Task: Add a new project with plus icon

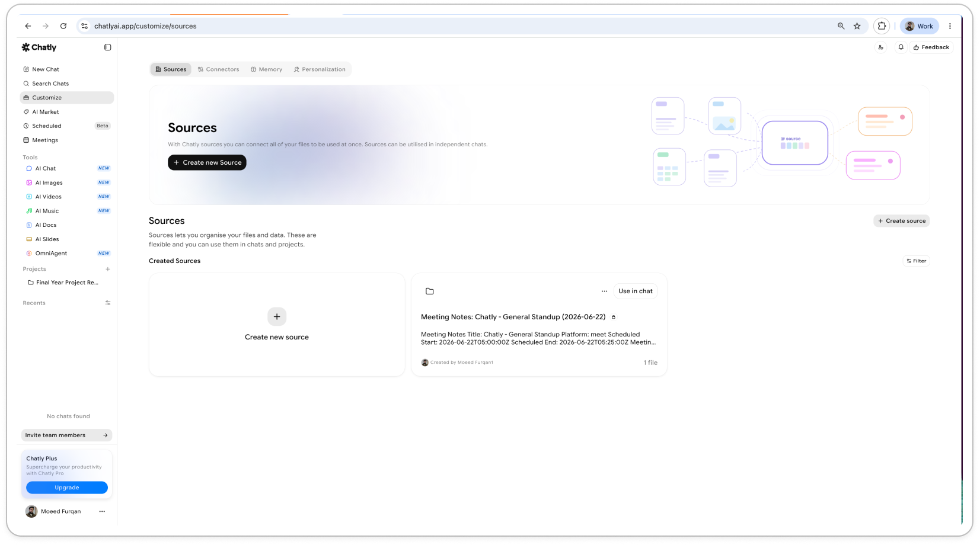Action: click(x=108, y=269)
